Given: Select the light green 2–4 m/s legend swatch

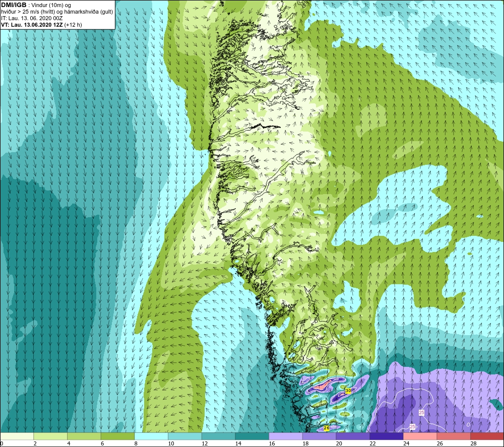Looking at the screenshot, I should click(x=50, y=436).
